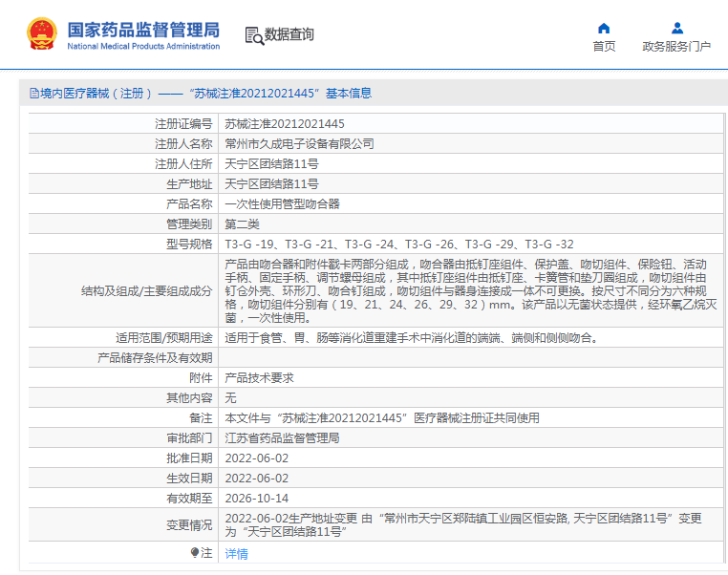Click the 产品储存条件及有效期 label
The image size is (728, 575).
click(155, 358)
